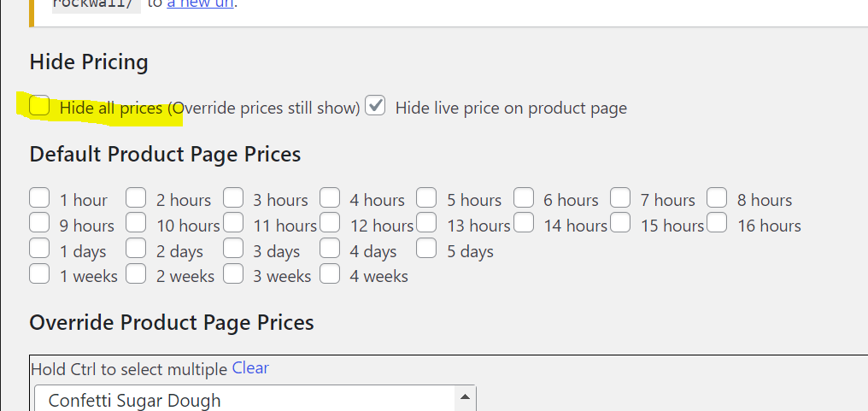Tick the 2 hours checkbox
This screenshot has width=868, height=411.
(136, 198)
